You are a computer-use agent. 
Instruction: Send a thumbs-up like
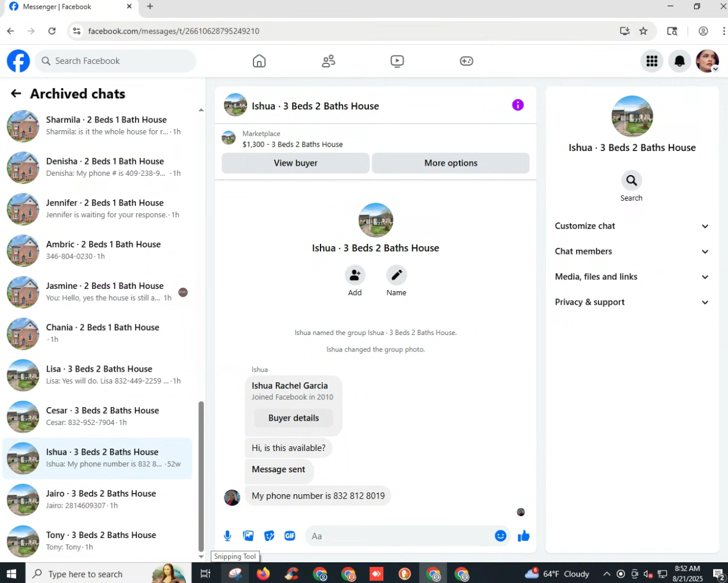coord(524,536)
